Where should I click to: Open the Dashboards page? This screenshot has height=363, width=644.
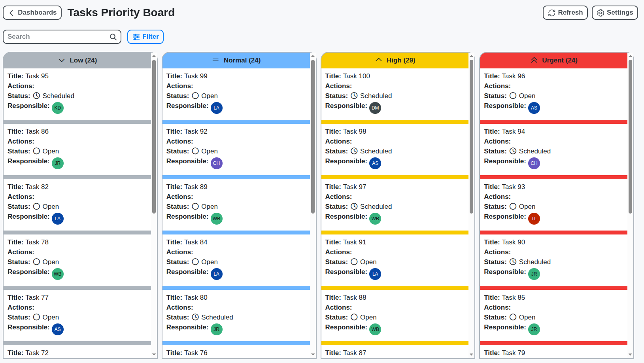[x=32, y=13]
